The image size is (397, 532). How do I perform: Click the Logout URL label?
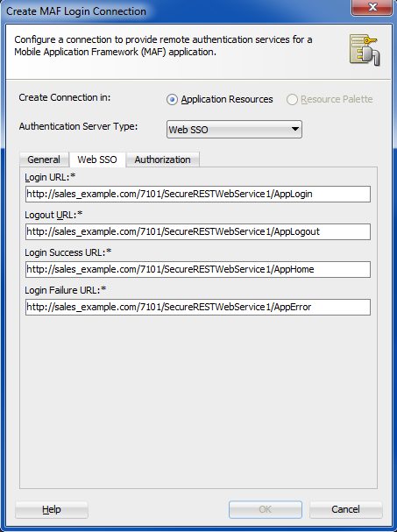(x=53, y=215)
